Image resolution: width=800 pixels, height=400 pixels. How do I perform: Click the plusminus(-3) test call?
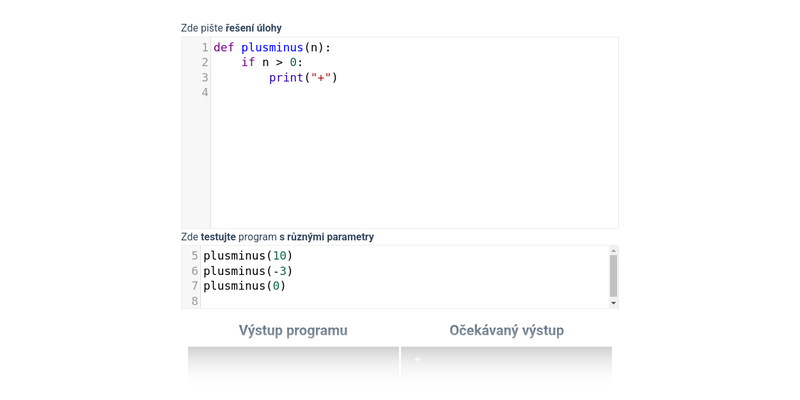point(247,270)
